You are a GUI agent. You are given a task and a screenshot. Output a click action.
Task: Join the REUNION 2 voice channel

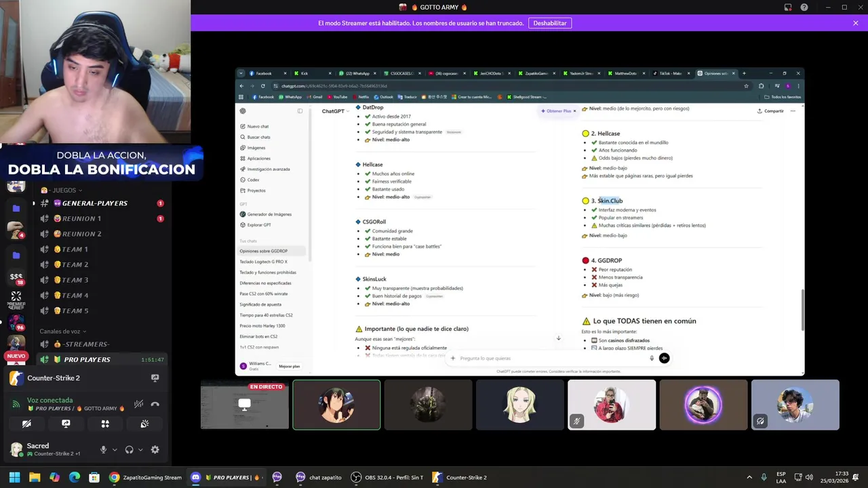tap(100, 234)
